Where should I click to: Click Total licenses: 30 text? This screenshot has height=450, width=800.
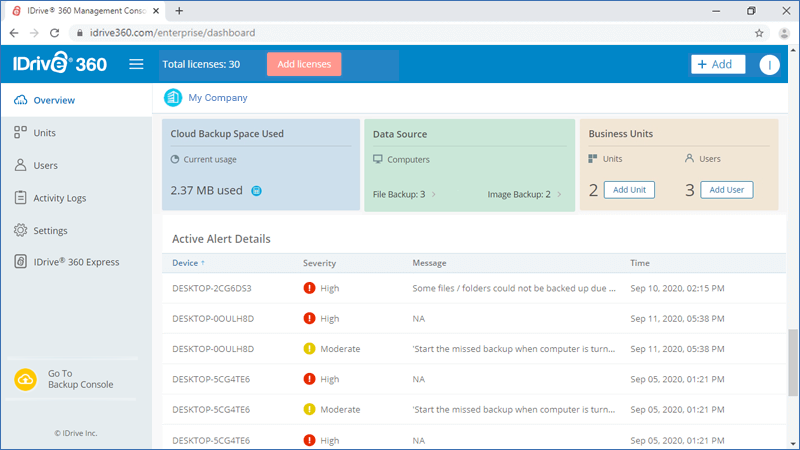click(x=201, y=64)
